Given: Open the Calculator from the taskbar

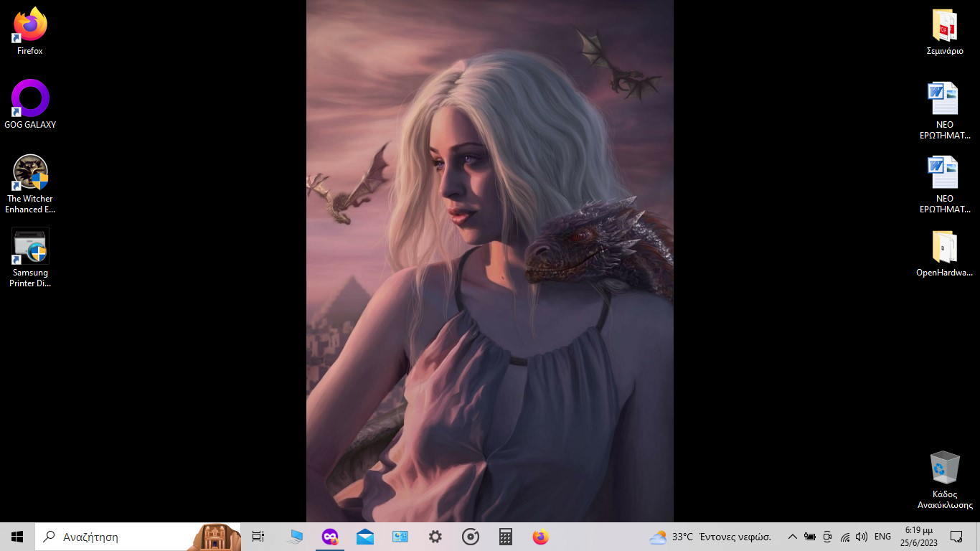Looking at the screenshot, I should tap(505, 537).
